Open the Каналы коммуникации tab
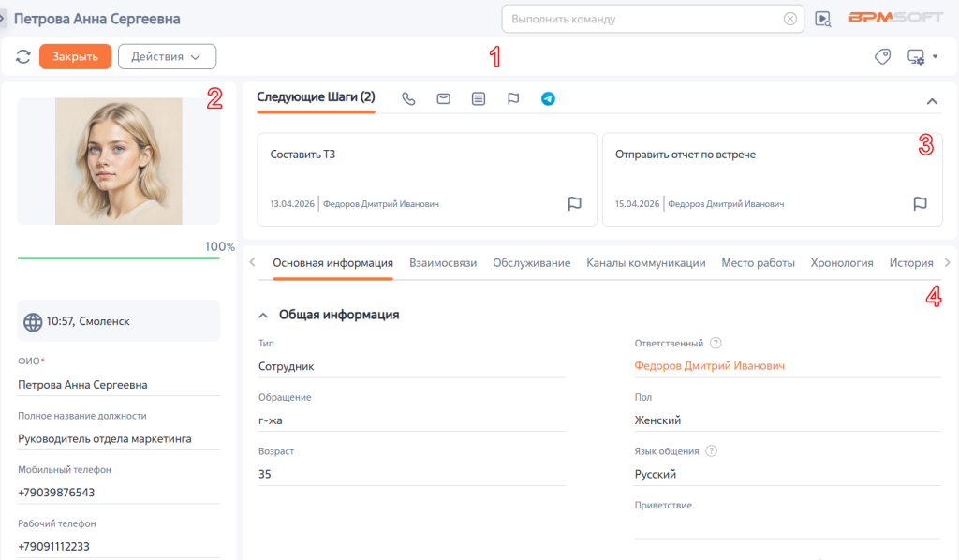This screenshot has height=560, width=959. 646,263
